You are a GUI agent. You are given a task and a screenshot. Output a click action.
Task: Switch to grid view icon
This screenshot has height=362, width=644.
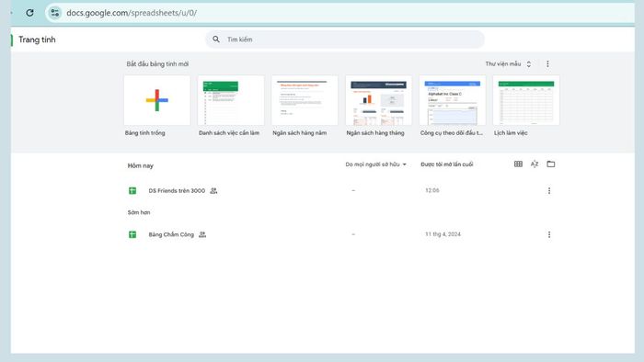(x=518, y=164)
